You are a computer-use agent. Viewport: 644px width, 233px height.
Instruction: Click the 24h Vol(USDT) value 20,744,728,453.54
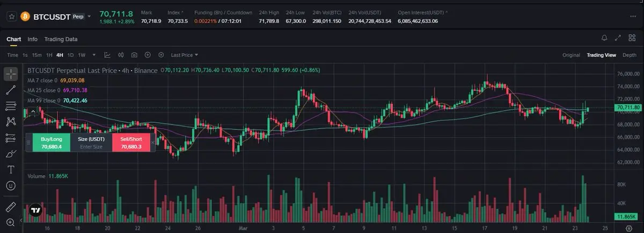[x=370, y=21]
